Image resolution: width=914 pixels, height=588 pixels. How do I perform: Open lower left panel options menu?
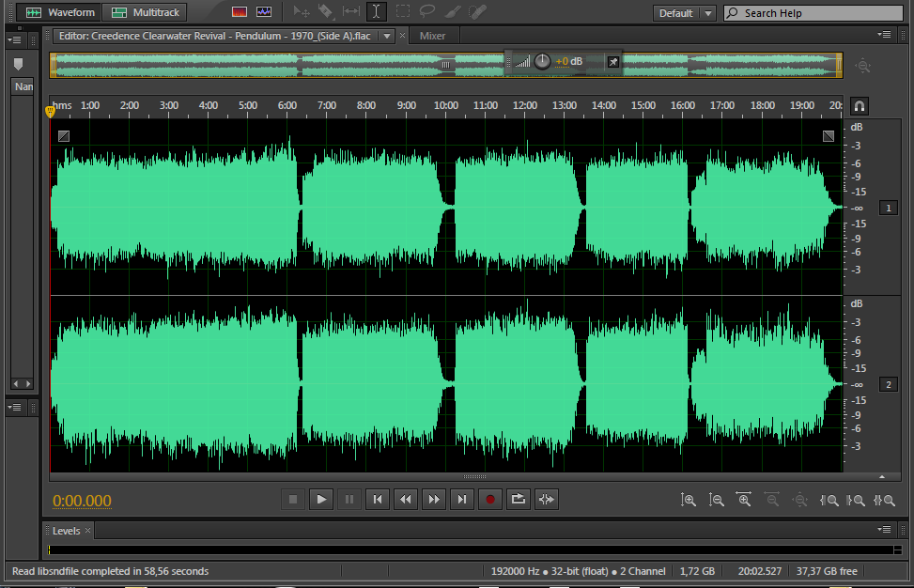14,407
